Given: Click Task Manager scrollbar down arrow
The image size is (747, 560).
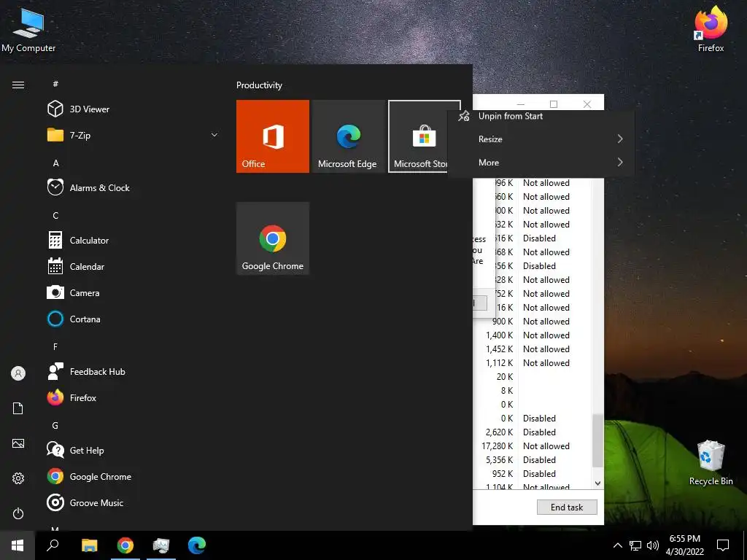Looking at the screenshot, I should [598, 483].
